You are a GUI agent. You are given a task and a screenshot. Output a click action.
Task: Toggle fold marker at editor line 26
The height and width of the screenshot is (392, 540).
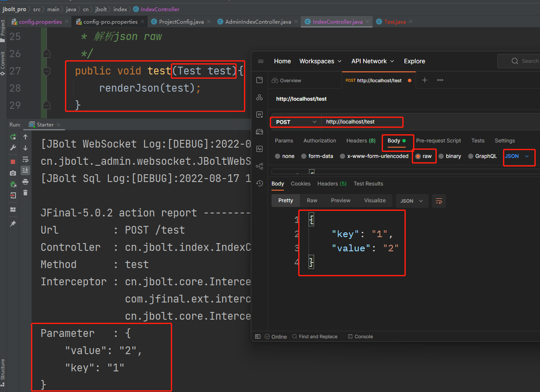[47, 53]
